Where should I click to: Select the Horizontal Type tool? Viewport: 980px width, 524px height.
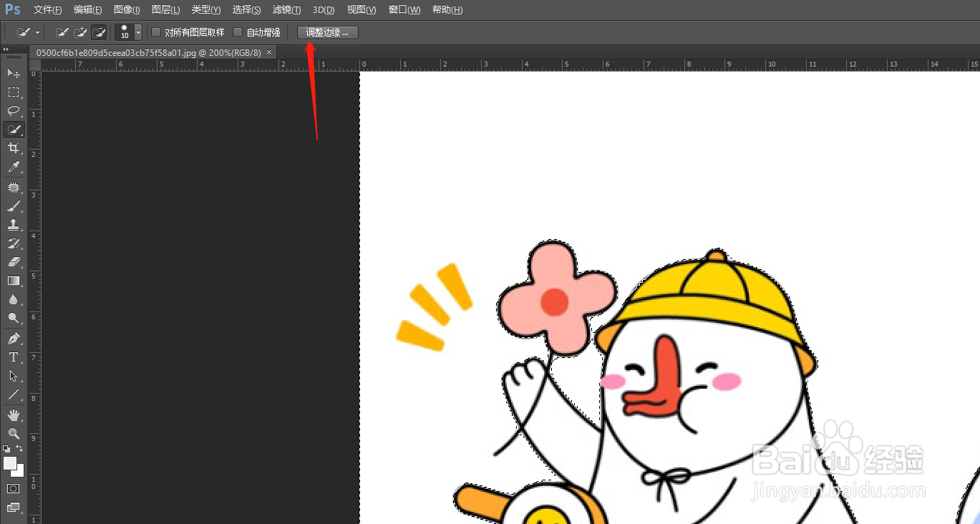(x=14, y=357)
